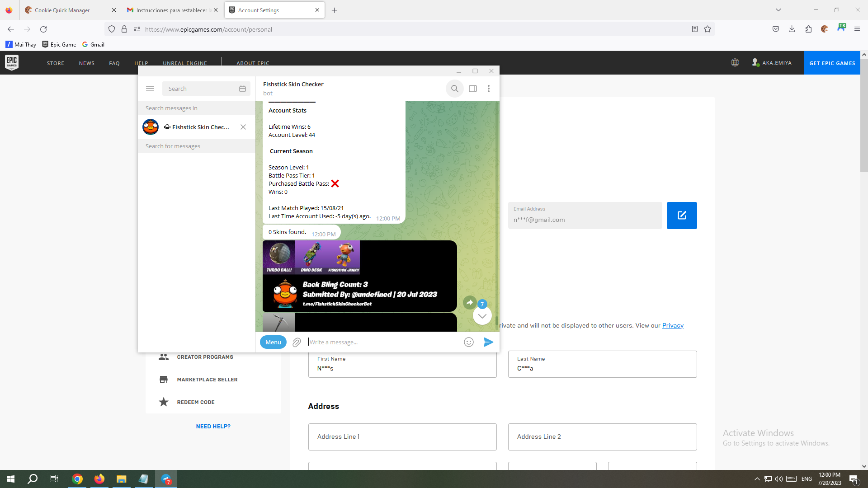Open STORE in Epic navigation
The height and width of the screenshot is (488, 868).
(x=56, y=63)
